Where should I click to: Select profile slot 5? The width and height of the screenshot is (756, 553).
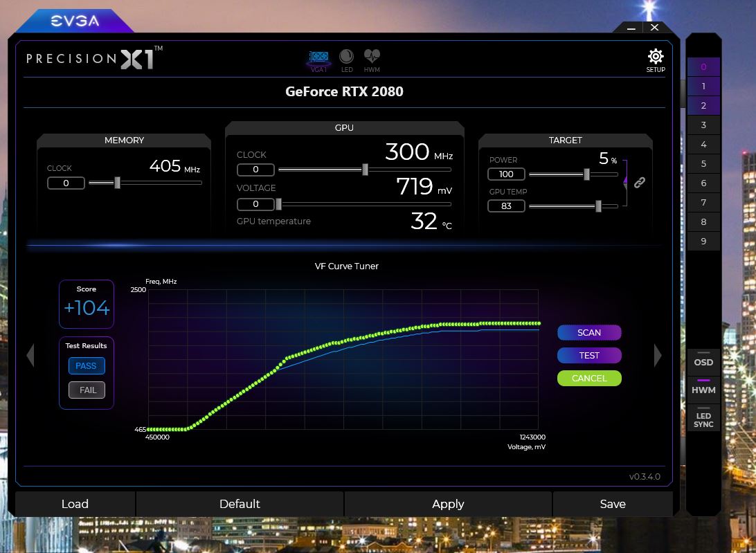pos(703,163)
